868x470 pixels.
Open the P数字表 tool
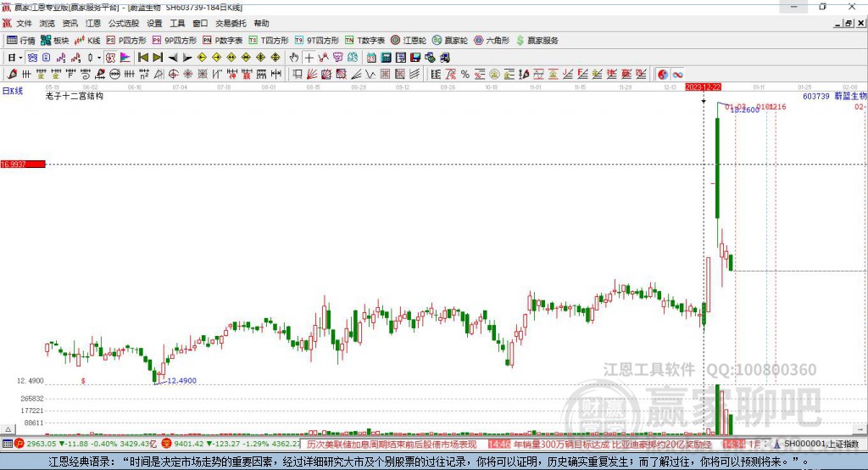click(x=223, y=41)
